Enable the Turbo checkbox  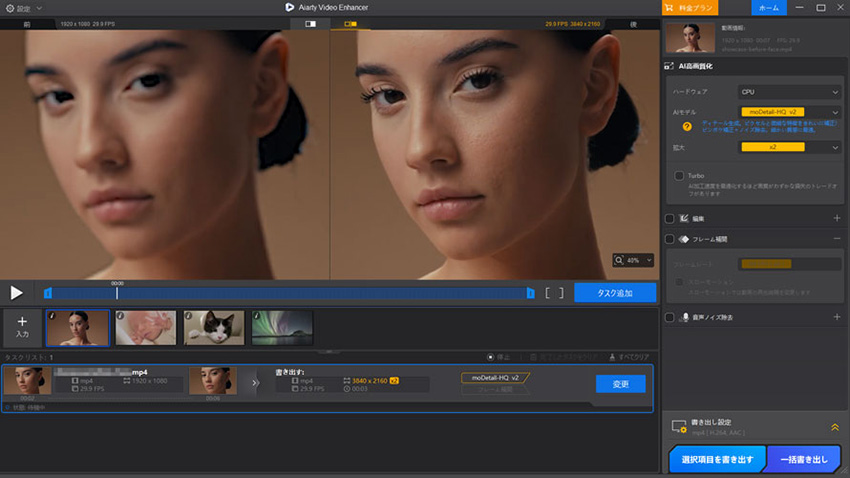[679, 176]
